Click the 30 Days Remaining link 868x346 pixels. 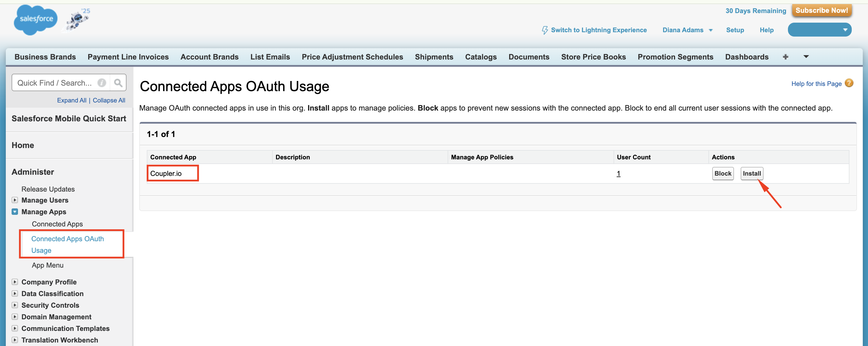point(755,11)
